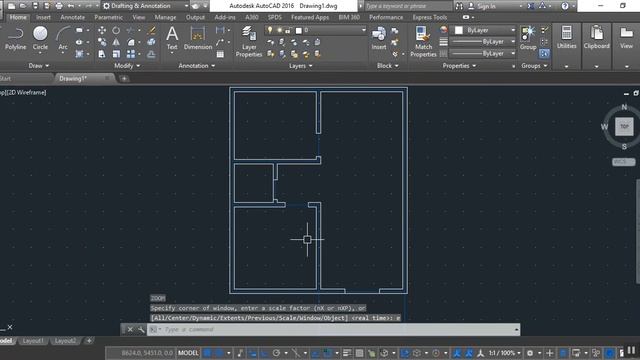The width and height of the screenshot is (640, 360).
Task: Toggle transparency display in status bar
Action: point(359,353)
